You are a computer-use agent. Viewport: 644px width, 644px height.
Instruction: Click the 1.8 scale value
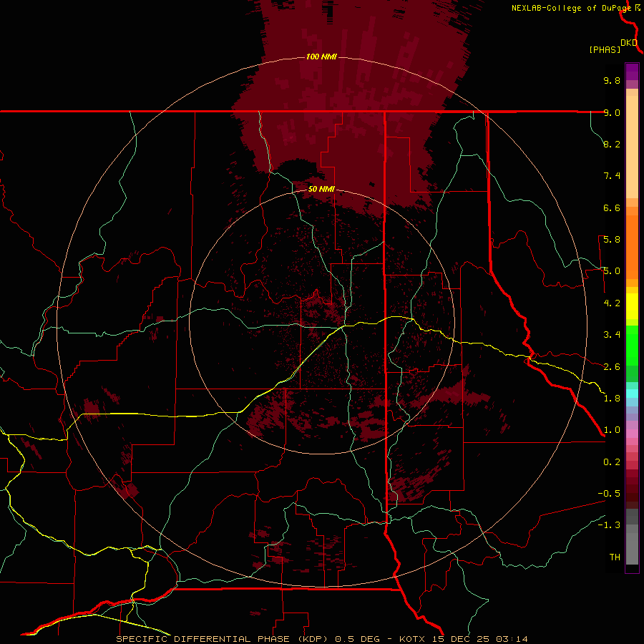pos(612,399)
